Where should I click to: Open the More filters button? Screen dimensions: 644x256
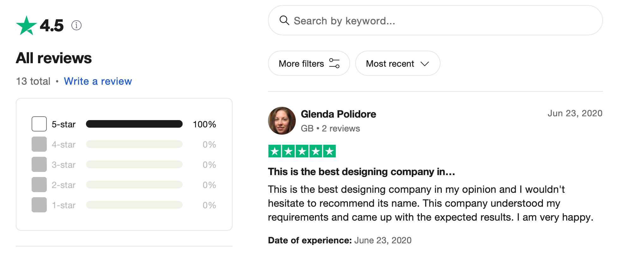tap(301, 64)
